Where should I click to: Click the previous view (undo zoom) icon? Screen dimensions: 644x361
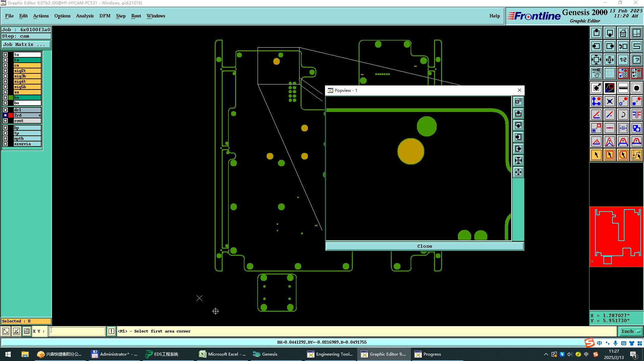pyautogui.click(x=623, y=46)
